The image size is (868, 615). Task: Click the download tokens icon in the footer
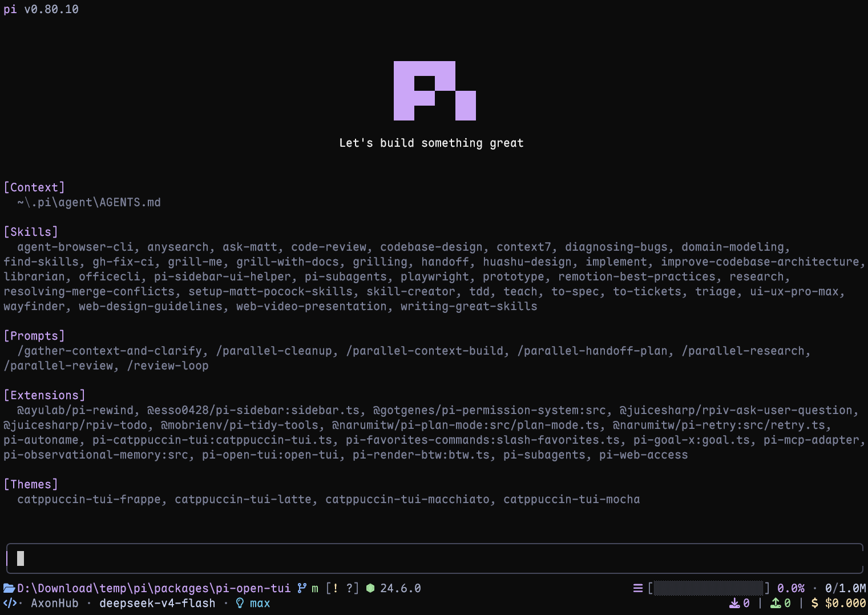[x=734, y=603]
